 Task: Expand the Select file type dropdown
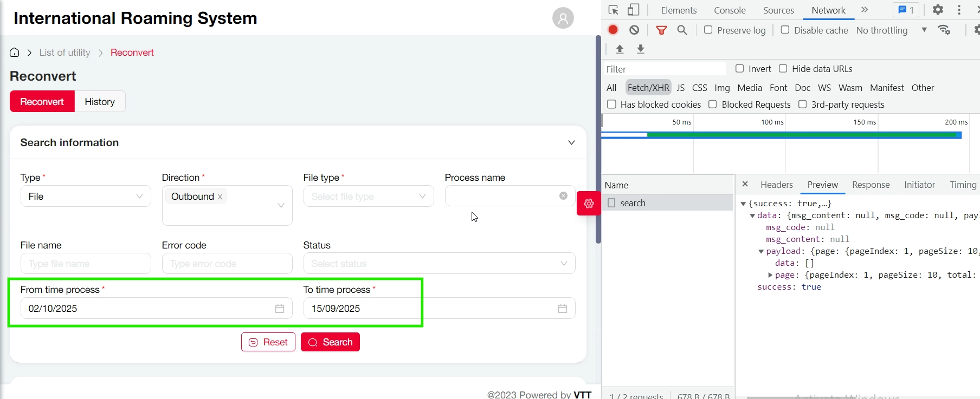(x=369, y=197)
